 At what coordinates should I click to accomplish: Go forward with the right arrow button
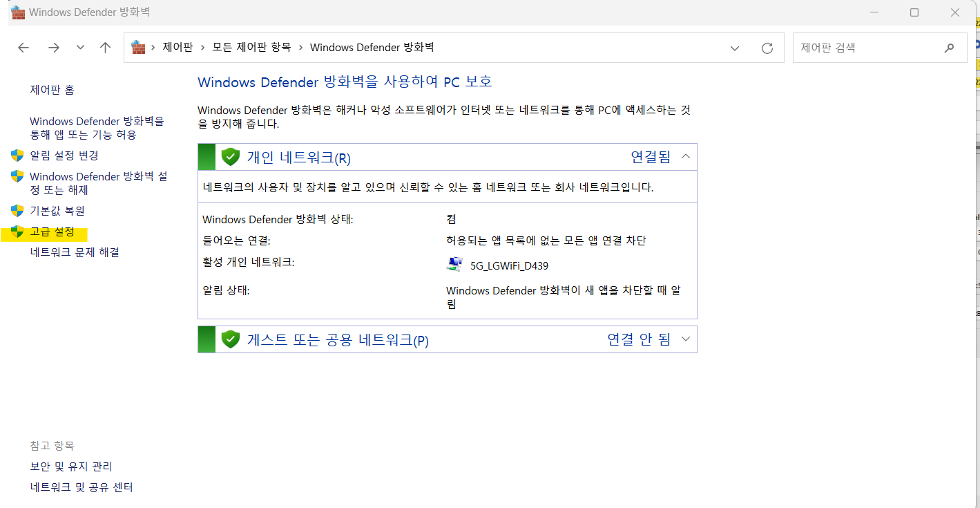[x=54, y=48]
